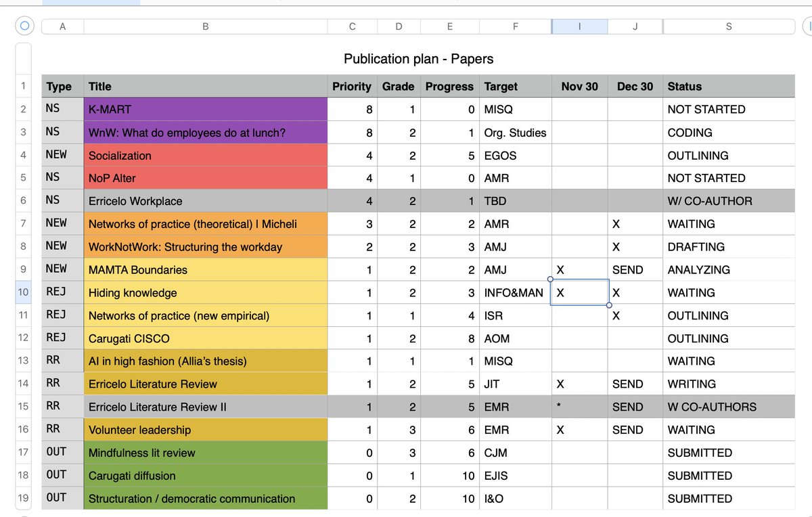Select 'Networks of practice (theoretical) | Micheli' cell

point(206,224)
